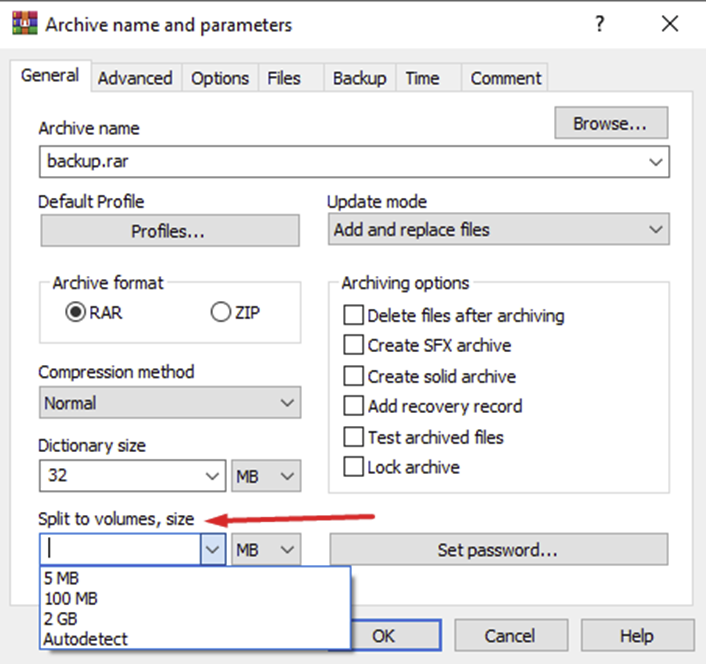Open the Backup tab
Screen dimensions: 706x664
[x=359, y=78]
